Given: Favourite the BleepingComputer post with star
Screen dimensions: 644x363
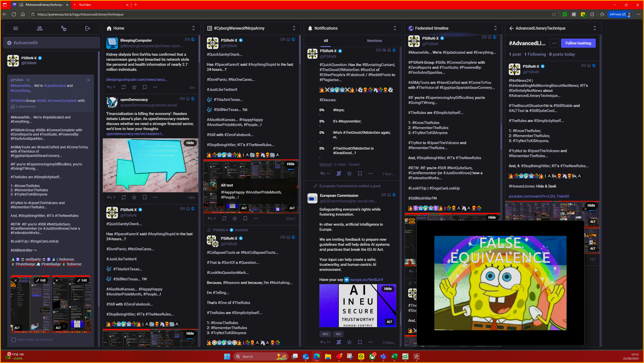Looking at the screenshot, I should coord(134,87).
